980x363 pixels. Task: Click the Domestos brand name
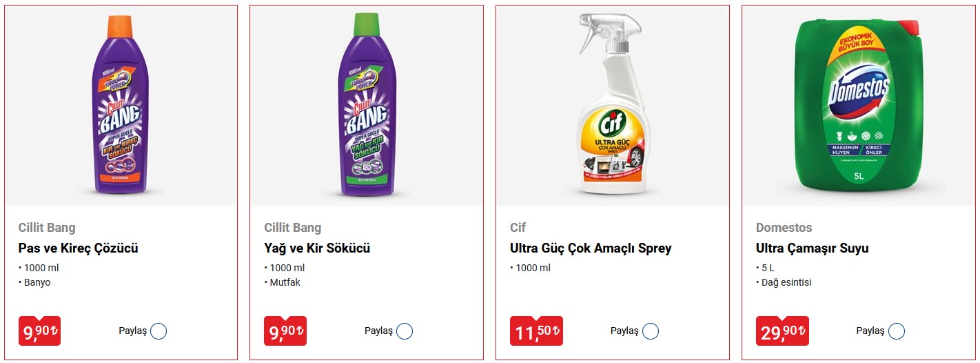coord(784,228)
